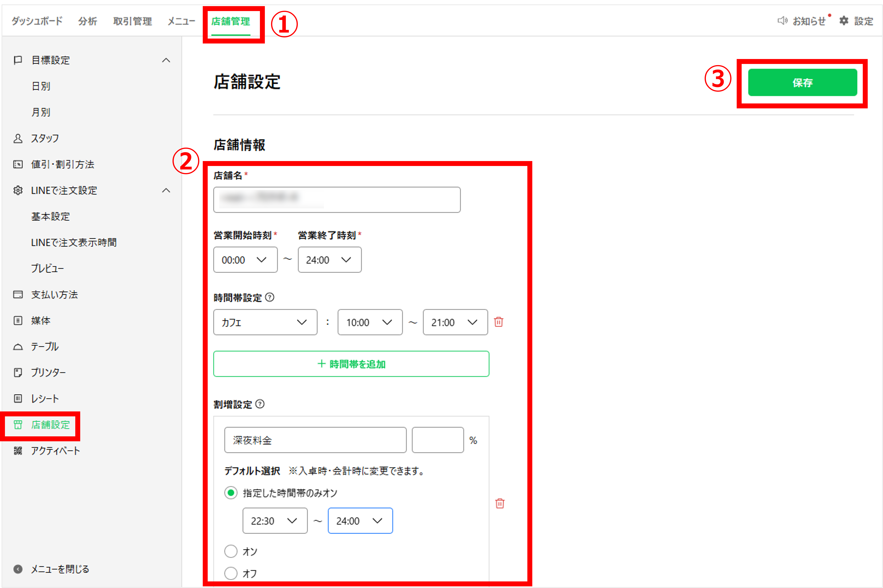Open the 22:30 surcharge start dropdown
Screen dimensions: 883x588
pyautogui.click(x=275, y=521)
